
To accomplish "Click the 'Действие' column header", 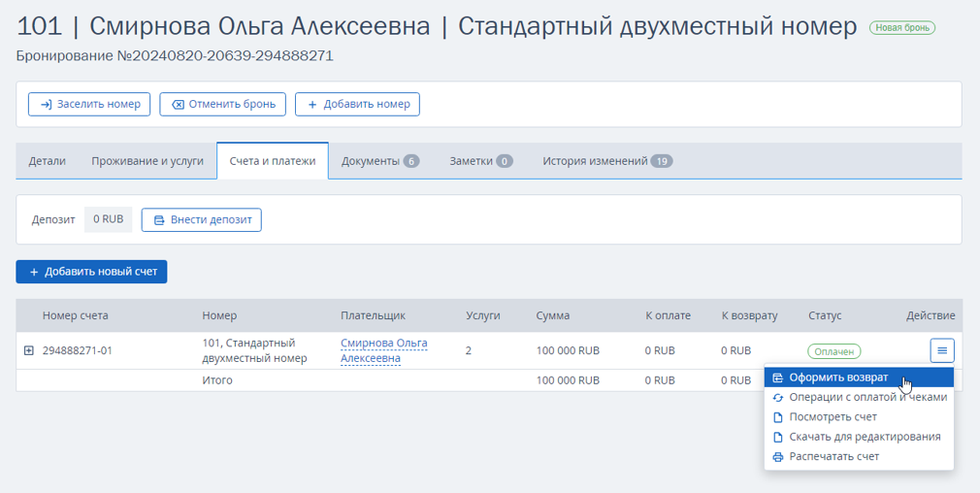I will pos(931,315).
